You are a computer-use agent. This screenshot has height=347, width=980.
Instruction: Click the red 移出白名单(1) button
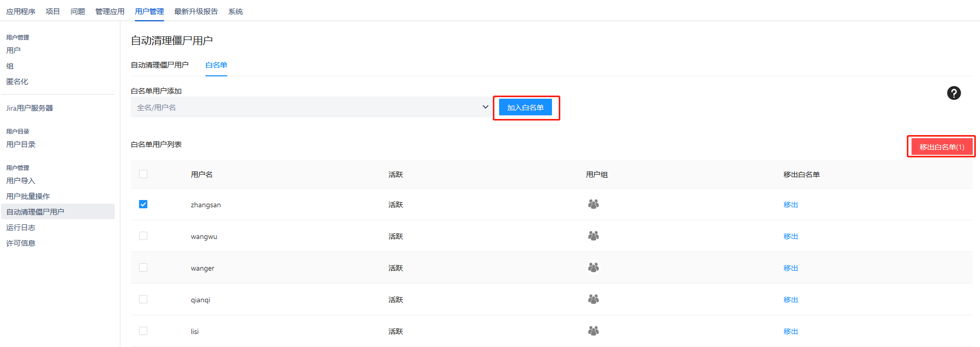tap(942, 147)
